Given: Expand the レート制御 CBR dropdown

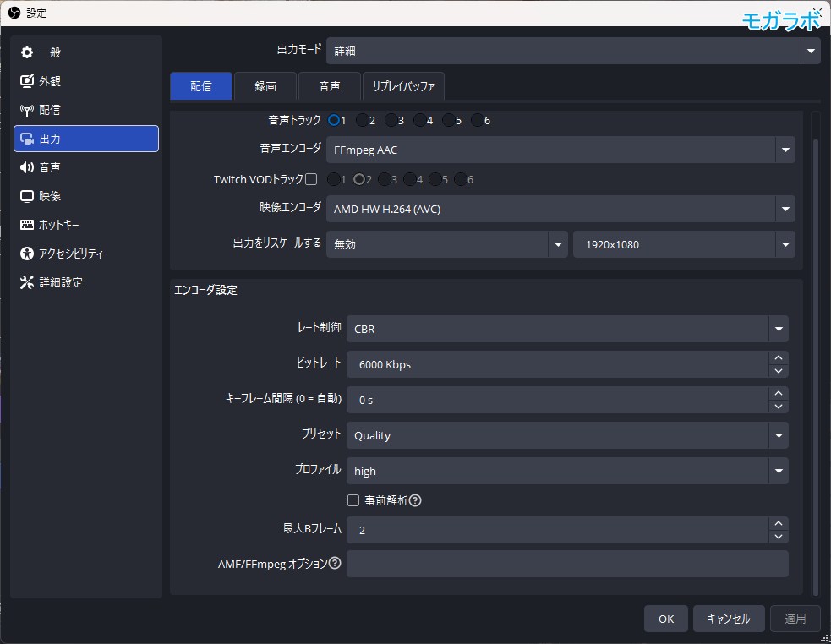Looking at the screenshot, I should [779, 329].
